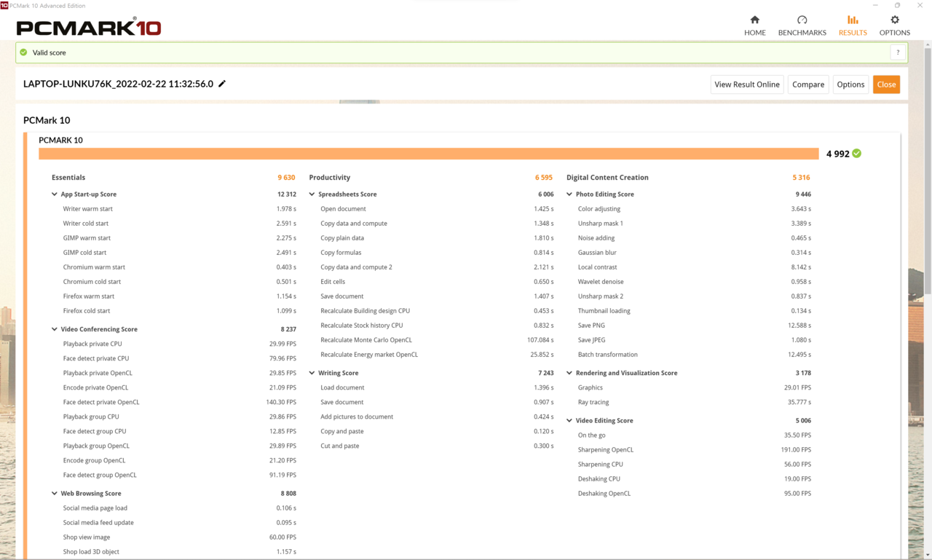Click the Home icon in navigation
The height and width of the screenshot is (560, 932).
coord(754,20)
